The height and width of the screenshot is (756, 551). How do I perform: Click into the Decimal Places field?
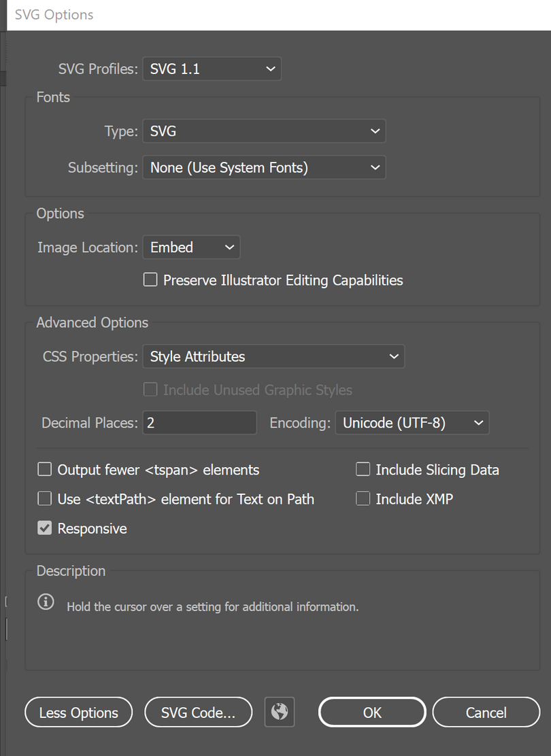pyautogui.click(x=199, y=423)
